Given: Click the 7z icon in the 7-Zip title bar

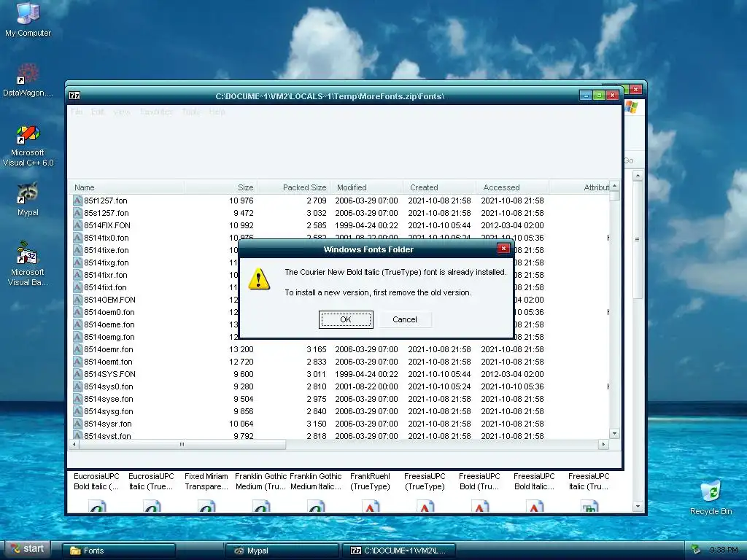Looking at the screenshot, I should pos(74,96).
